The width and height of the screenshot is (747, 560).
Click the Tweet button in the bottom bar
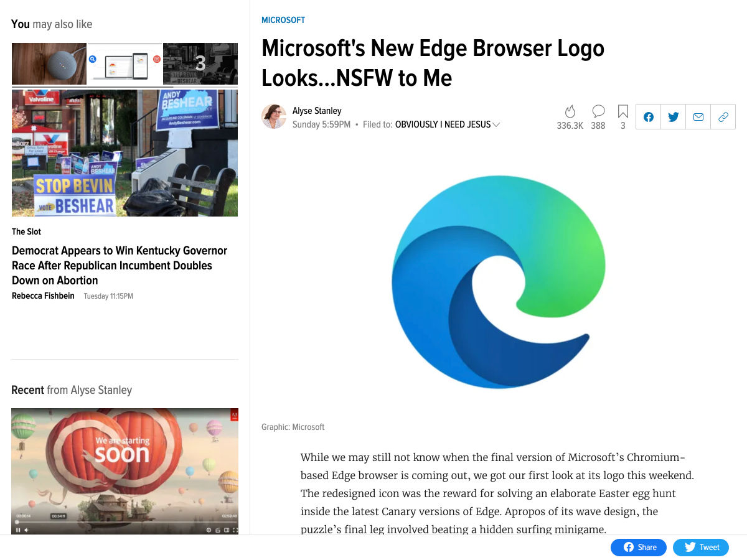click(x=701, y=548)
